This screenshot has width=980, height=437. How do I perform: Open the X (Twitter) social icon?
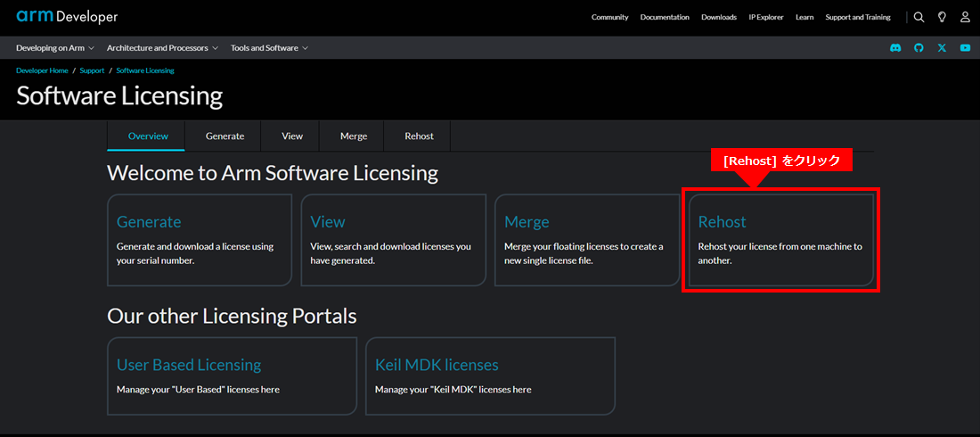942,47
